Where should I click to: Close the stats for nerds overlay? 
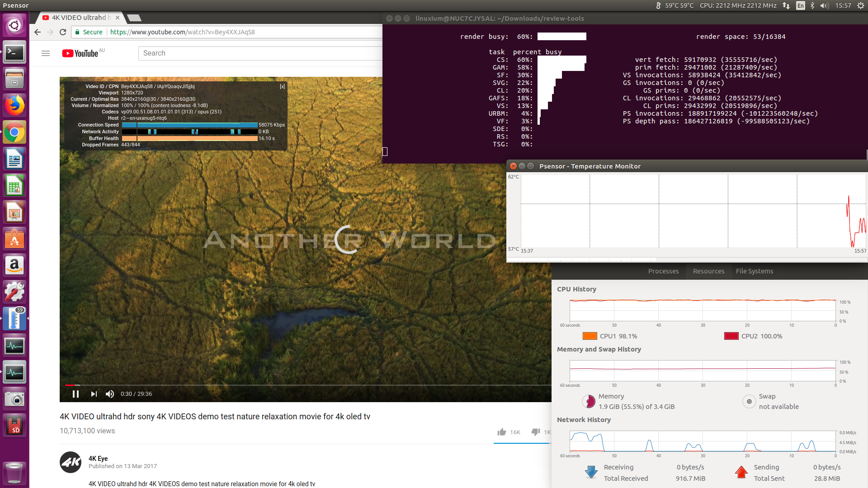coord(282,86)
